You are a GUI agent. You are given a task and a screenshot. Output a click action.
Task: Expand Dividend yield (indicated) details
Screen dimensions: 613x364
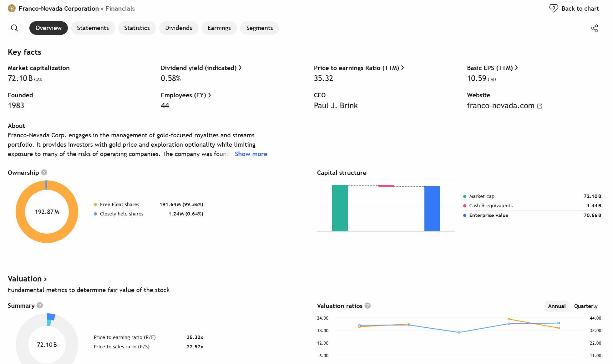(x=201, y=68)
